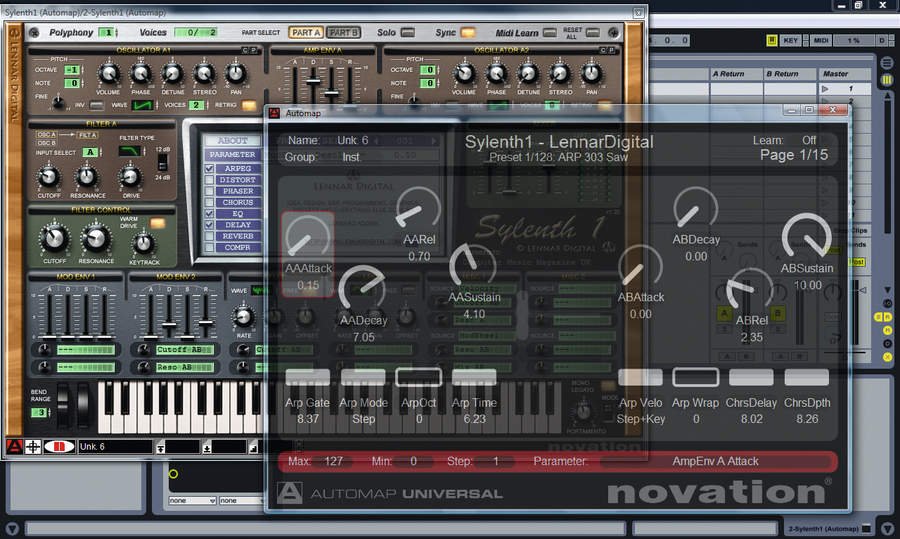Click the red-white oval icon beside Unk. 6
This screenshot has height=539, width=900.
[x=59, y=446]
